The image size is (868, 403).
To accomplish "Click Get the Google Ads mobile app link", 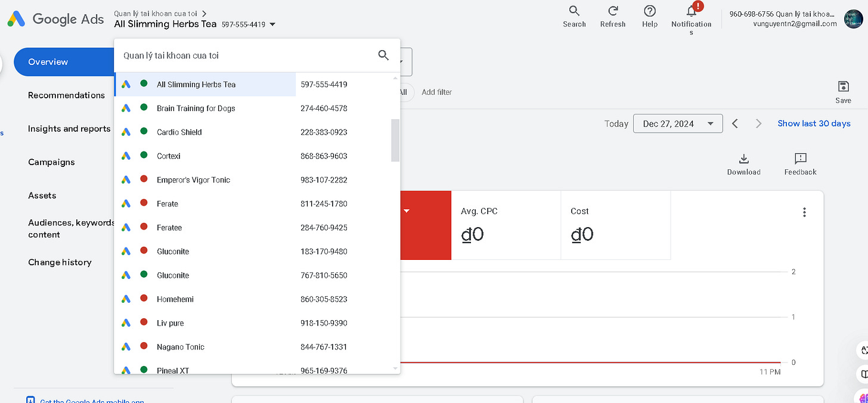I will [92, 401].
